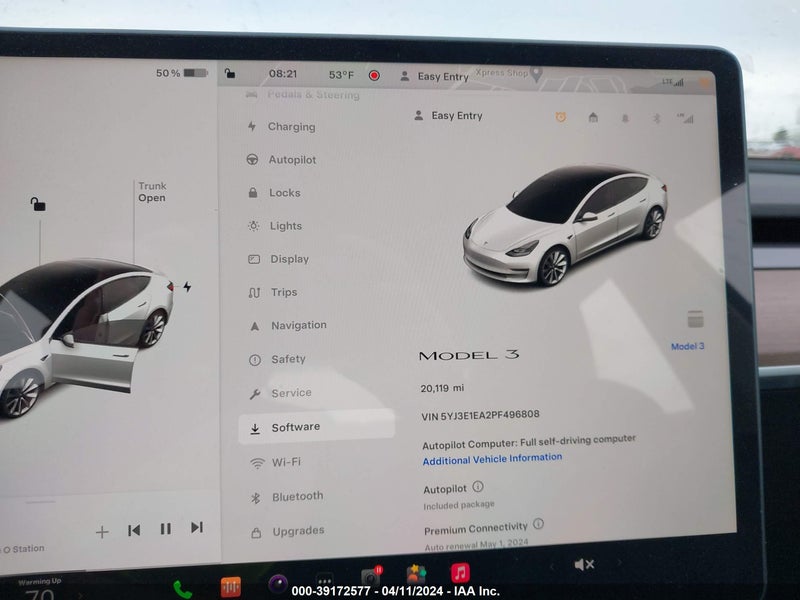The width and height of the screenshot is (800, 600).
Task: Open the alarm clock icon
Action: click(560, 117)
